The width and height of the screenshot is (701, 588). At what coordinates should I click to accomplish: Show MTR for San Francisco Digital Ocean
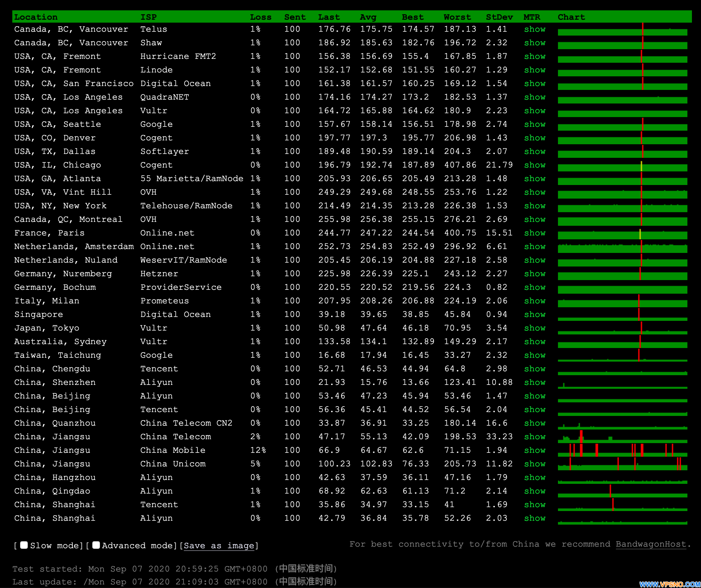(535, 84)
